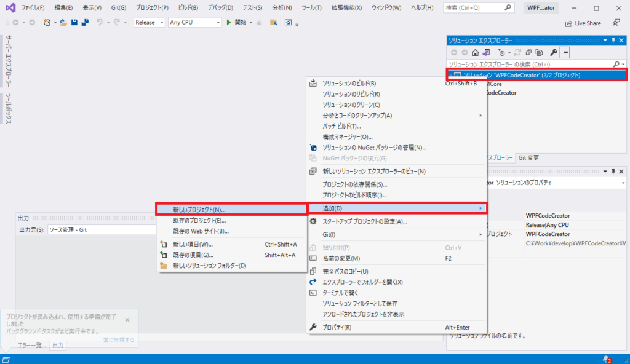The width and height of the screenshot is (630, 364).
Task: Toggle auto-hide pin on Properties panel
Action: (x=613, y=172)
